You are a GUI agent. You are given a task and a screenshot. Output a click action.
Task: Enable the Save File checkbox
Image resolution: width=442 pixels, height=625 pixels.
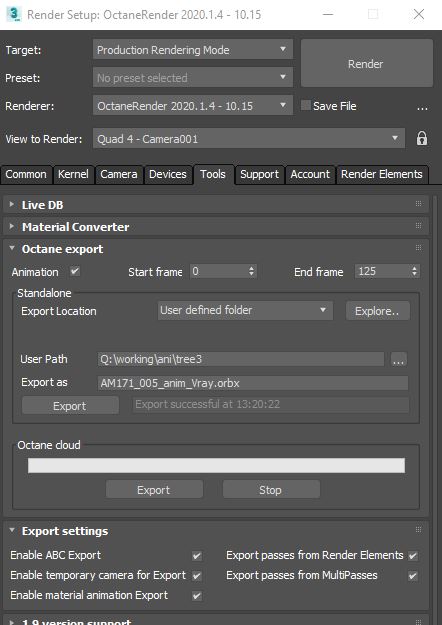click(x=306, y=106)
